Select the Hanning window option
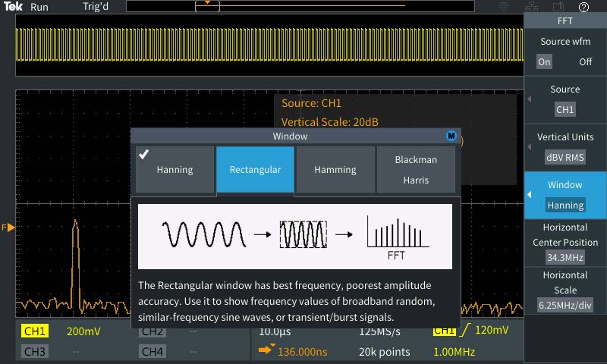The image size is (607, 364). point(175,169)
